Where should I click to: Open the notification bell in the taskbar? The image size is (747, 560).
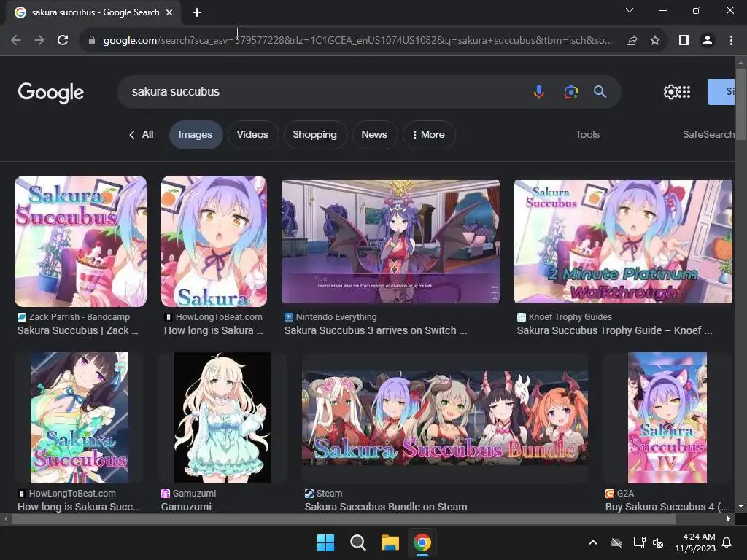[x=727, y=542]
